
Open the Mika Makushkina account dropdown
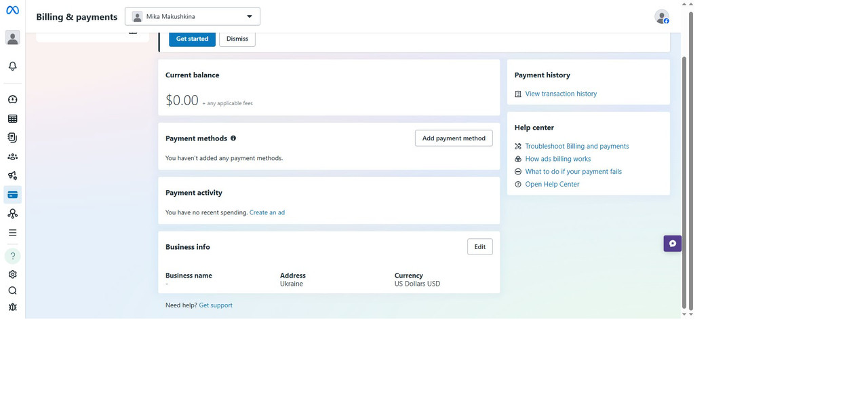193,17
